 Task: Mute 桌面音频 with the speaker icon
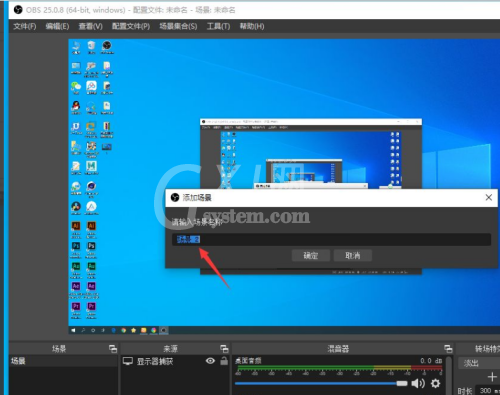pyautogui.click(x=418, y=383)
